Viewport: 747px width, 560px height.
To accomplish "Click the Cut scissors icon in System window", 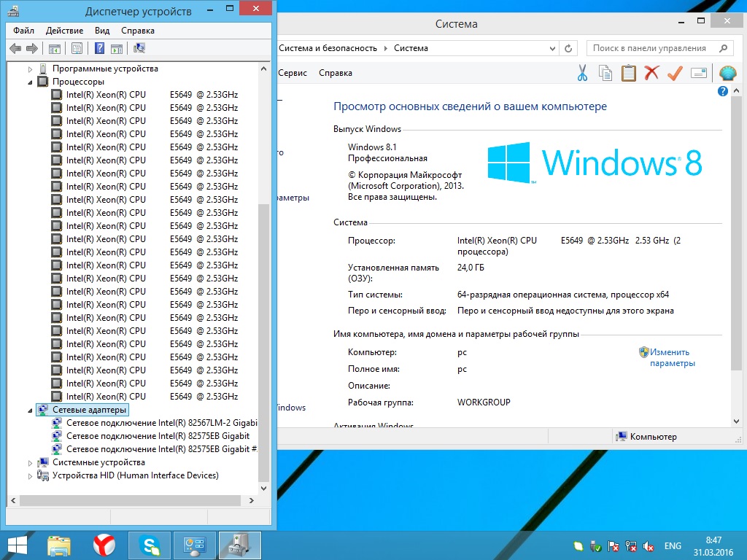I will click(x=582, y=74).
